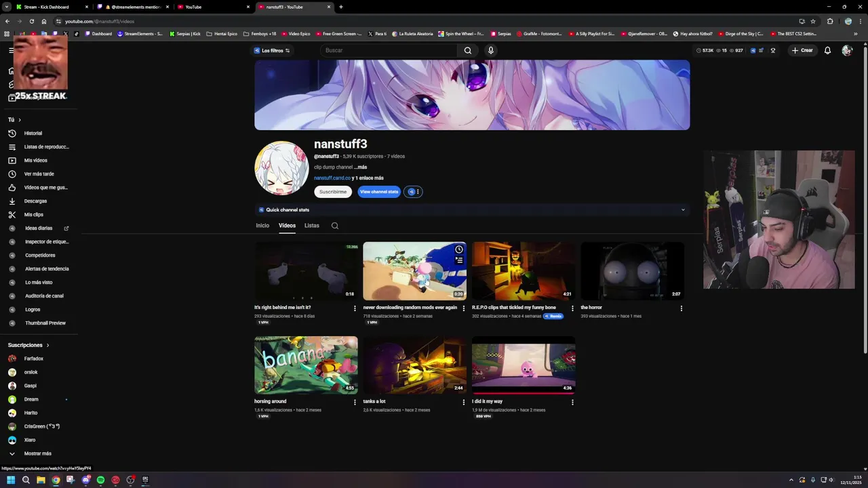Open the Windows Start menu

click(11, 480)
